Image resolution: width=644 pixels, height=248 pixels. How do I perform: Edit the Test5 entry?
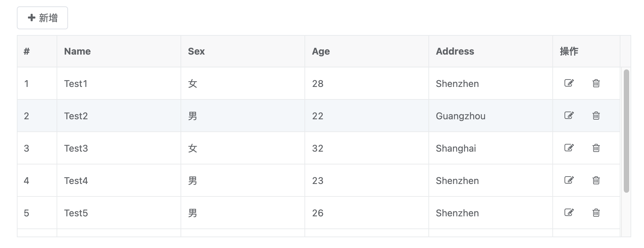click(569, 213)
